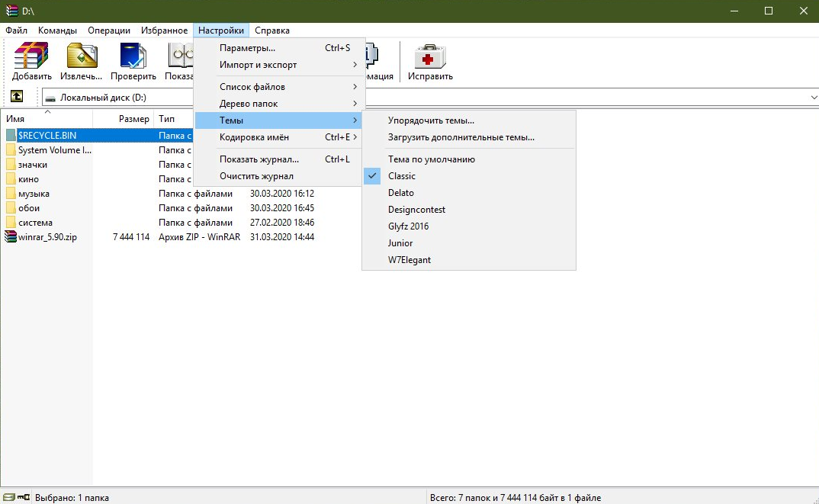
Task: Select Тема по умолчанию default theme
Action: coord(468,159)
